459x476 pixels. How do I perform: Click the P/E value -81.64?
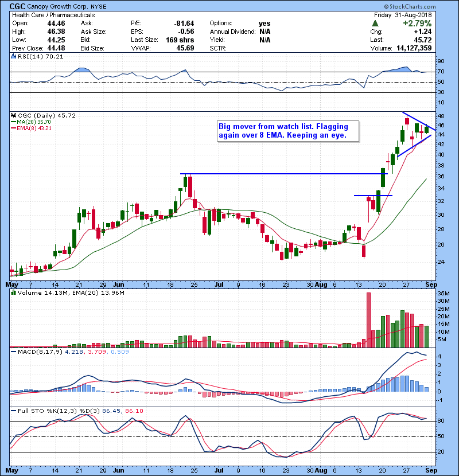click(x=184, y=24)
